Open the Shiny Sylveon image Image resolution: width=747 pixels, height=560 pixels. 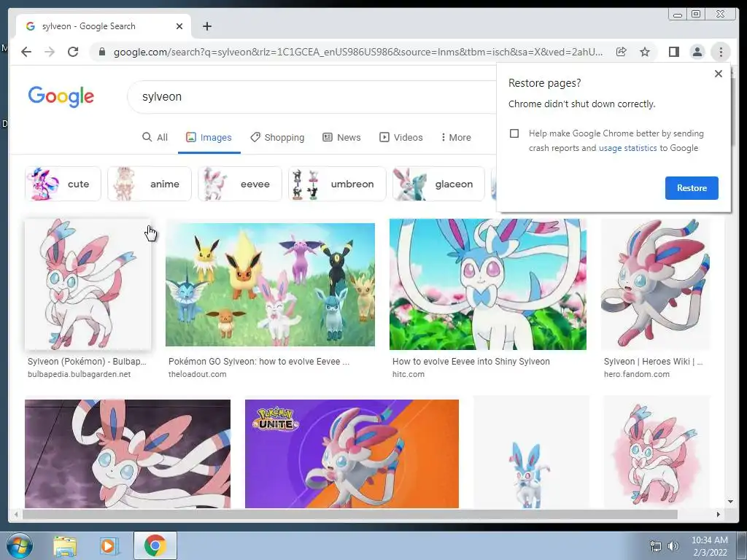[x=488, y=284]
